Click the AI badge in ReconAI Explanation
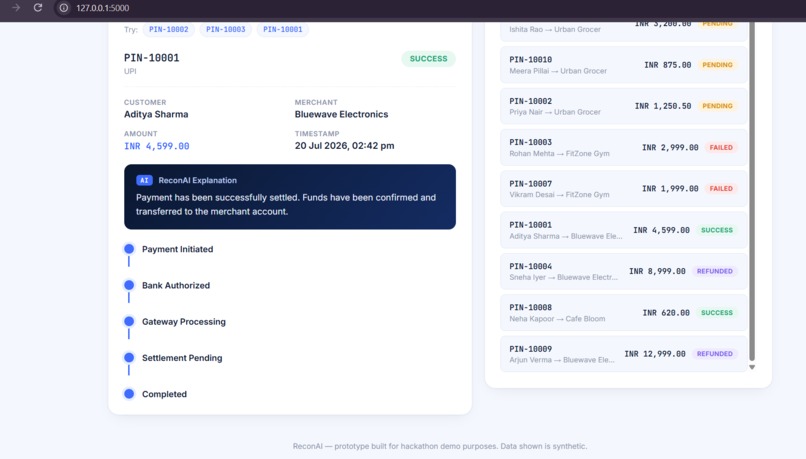Screen dimensions: 806x459 click(144, 180)
